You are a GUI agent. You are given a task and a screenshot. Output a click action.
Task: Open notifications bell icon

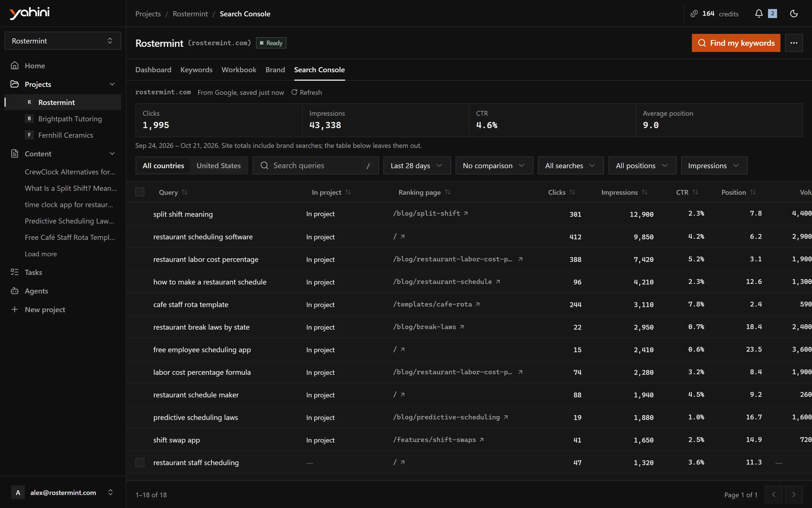coord(759,14)
